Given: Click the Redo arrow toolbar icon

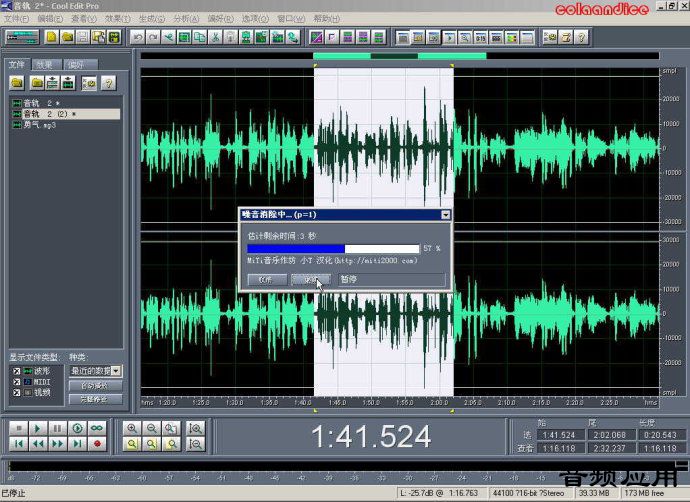Looking at the screenshot, I should 153,37.
